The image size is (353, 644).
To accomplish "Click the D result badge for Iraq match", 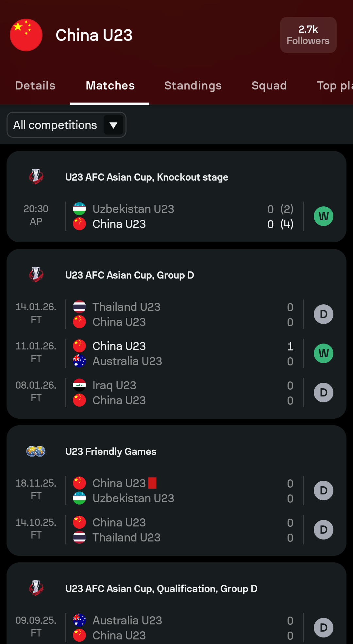I will (x=323, y=393).
